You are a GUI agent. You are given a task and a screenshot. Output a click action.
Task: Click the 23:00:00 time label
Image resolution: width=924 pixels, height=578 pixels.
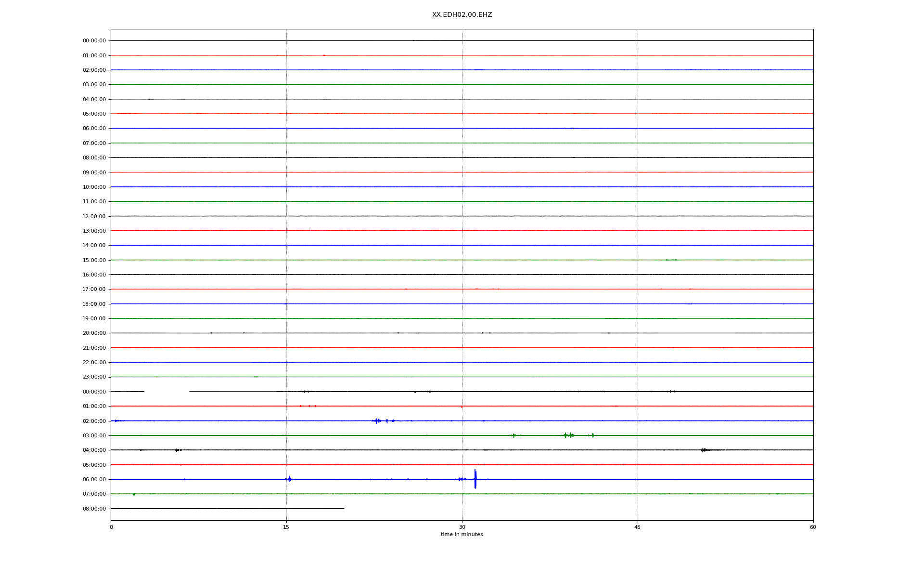coord(94,377)
